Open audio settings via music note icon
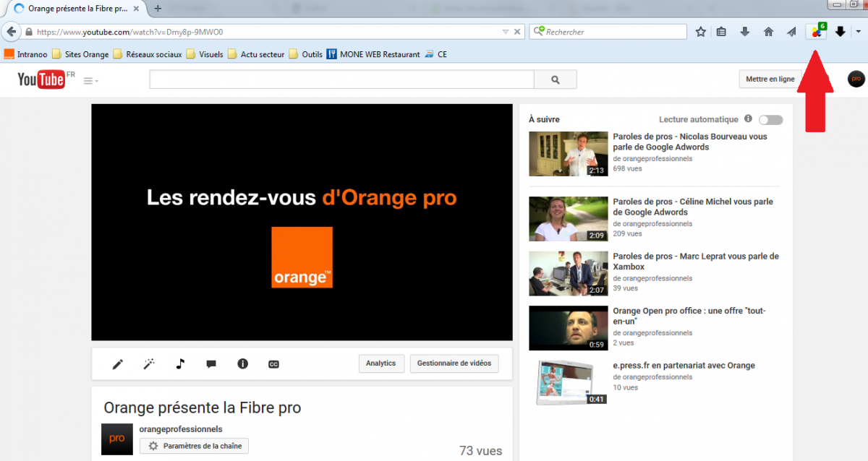 (x=180, y=363)
